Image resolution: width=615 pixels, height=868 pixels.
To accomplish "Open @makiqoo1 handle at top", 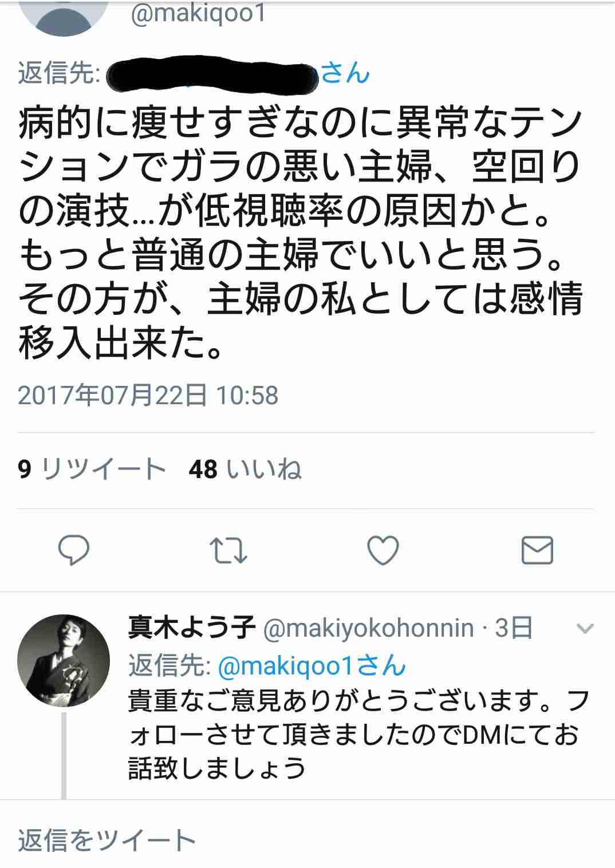I will [x=199, y=14].
